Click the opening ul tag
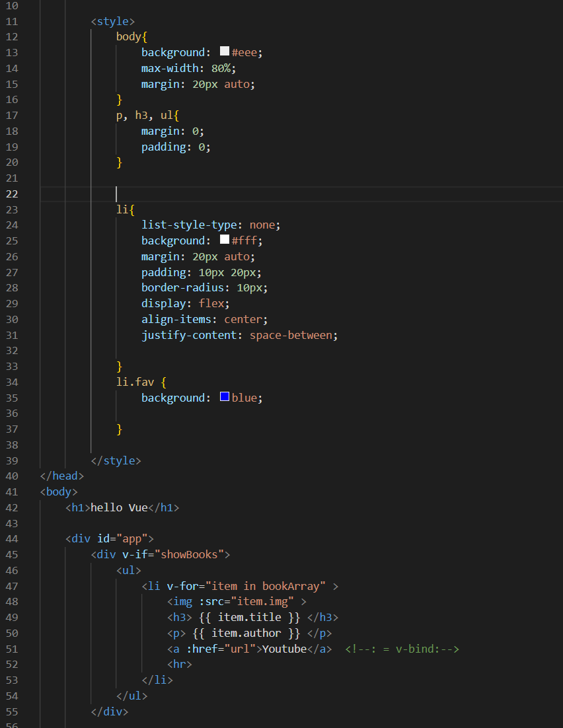 [x=129, y=571]
